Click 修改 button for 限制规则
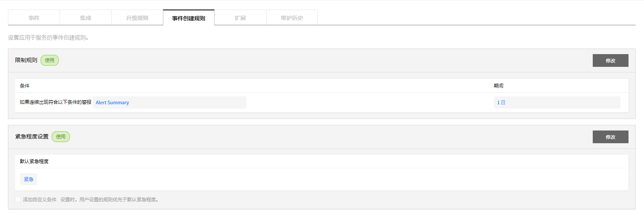Viewport: 644px width, 222px height. pyautogui.click(x=610, y=60)
